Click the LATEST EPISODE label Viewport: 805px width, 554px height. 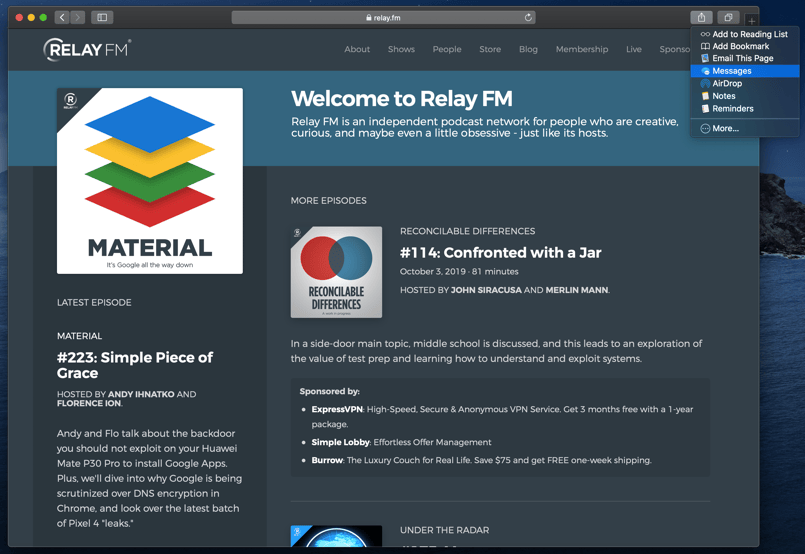point(94,302)
